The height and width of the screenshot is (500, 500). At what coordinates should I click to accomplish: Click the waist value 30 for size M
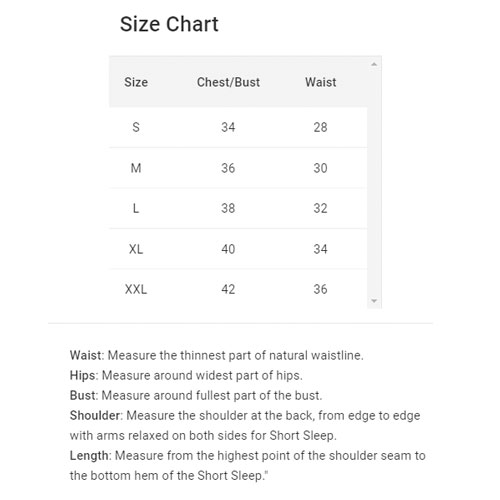pos(320,168)
